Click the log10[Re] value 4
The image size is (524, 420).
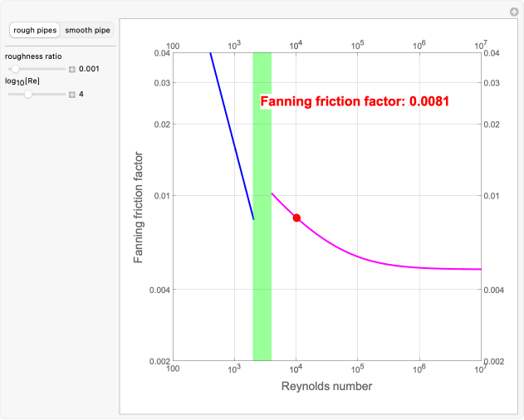coord(81,95)
